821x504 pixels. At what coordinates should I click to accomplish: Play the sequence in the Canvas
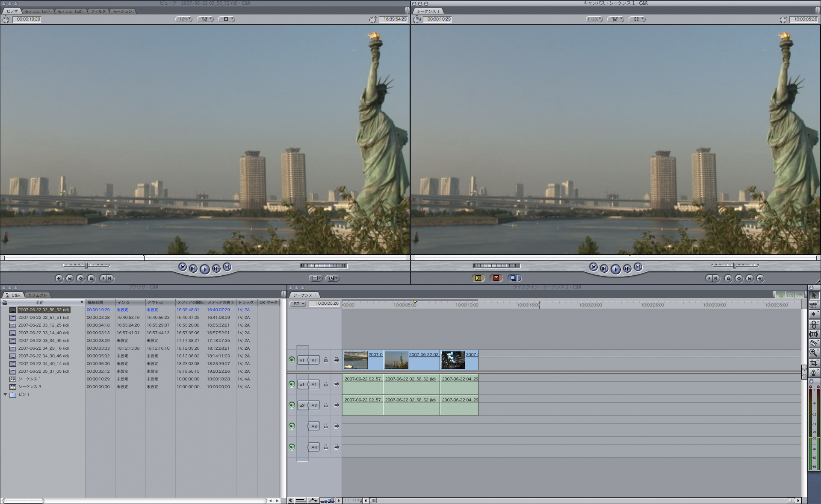(615, 269)
